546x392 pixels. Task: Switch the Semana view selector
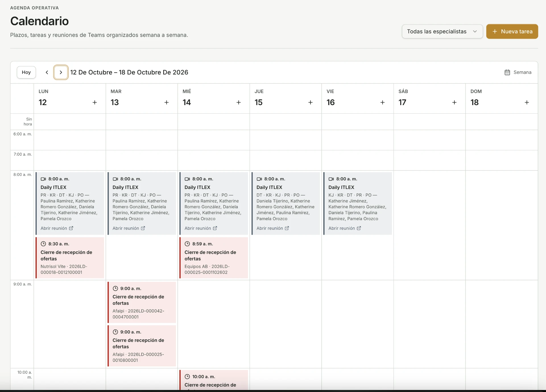(x=518, y=72)
